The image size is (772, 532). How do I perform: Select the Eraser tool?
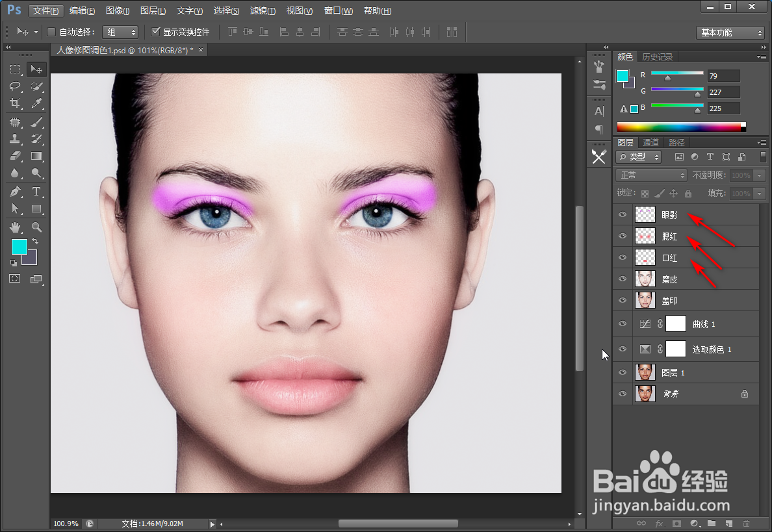coord(15,156)
